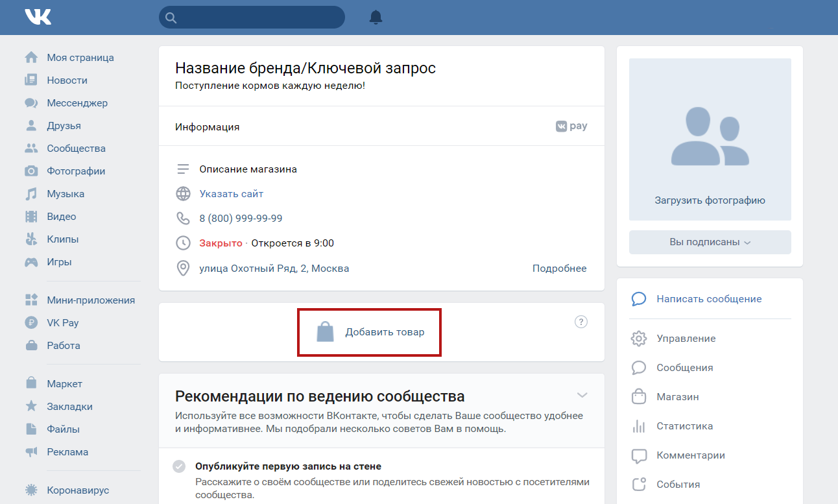Click phone number 8 (800) 999-99-99
838x504 pixels.
[241, 218]
